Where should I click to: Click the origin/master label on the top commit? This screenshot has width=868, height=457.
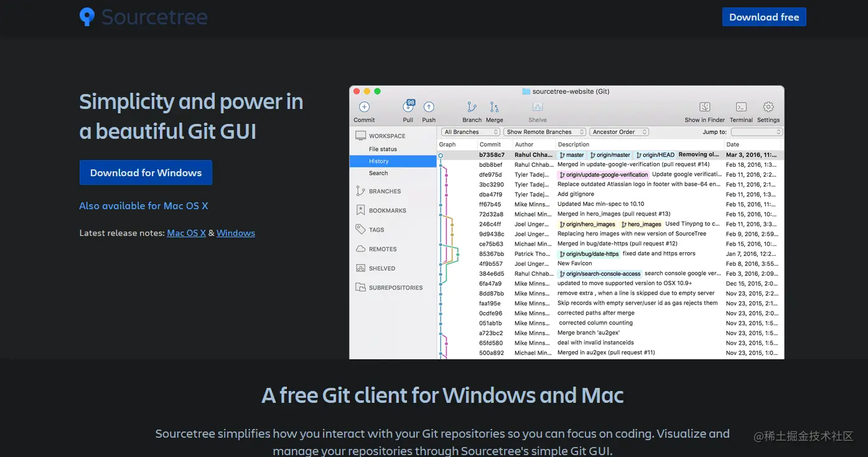(610, 155)
